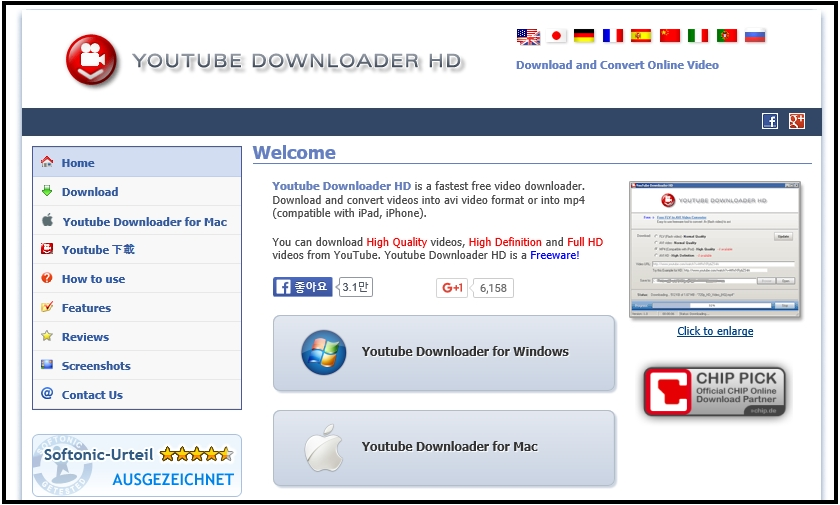
Task: Click the red icon beside Youtube 下載
Action: click(47, 248)
